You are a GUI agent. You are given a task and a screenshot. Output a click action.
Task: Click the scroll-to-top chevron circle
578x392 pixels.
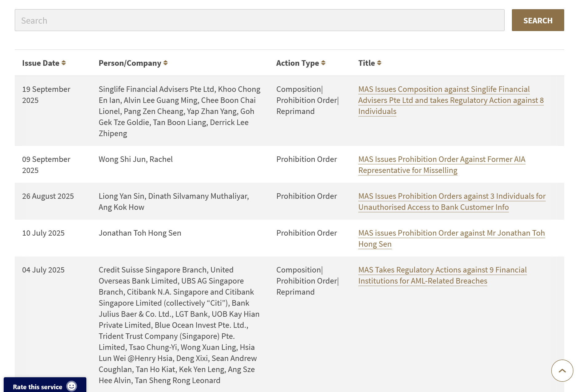click(562, 370)
